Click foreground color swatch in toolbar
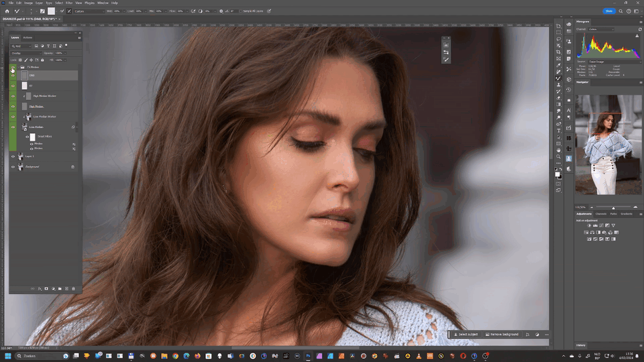 [x=557, y=174]
